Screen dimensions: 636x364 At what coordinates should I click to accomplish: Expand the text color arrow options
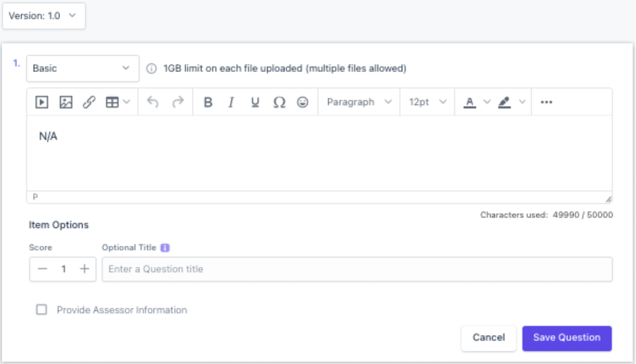pos(487,102)
